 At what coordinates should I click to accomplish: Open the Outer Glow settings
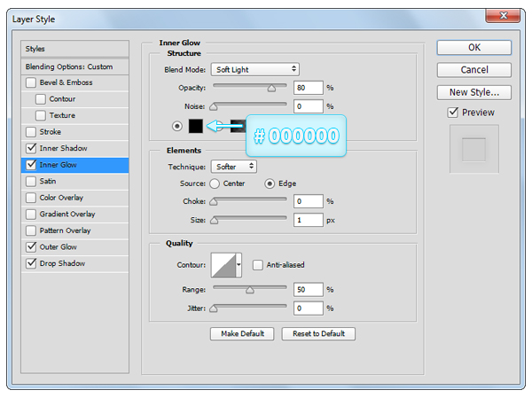[x=59, y=247]
